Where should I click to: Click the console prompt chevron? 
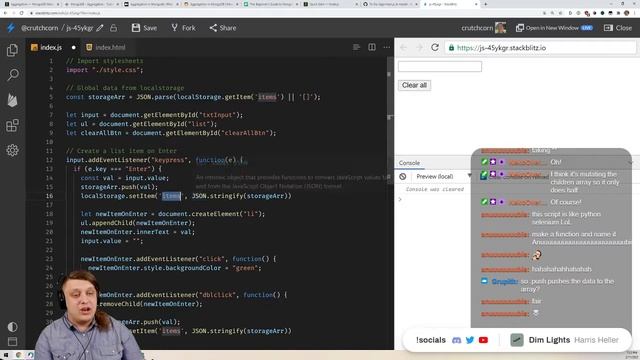(400, 199)
